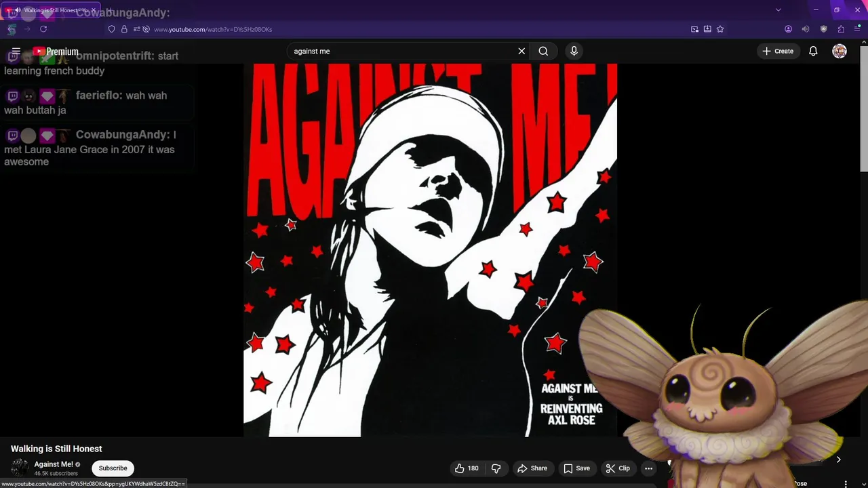Open the extensions puzzle icon

point(841,29)
